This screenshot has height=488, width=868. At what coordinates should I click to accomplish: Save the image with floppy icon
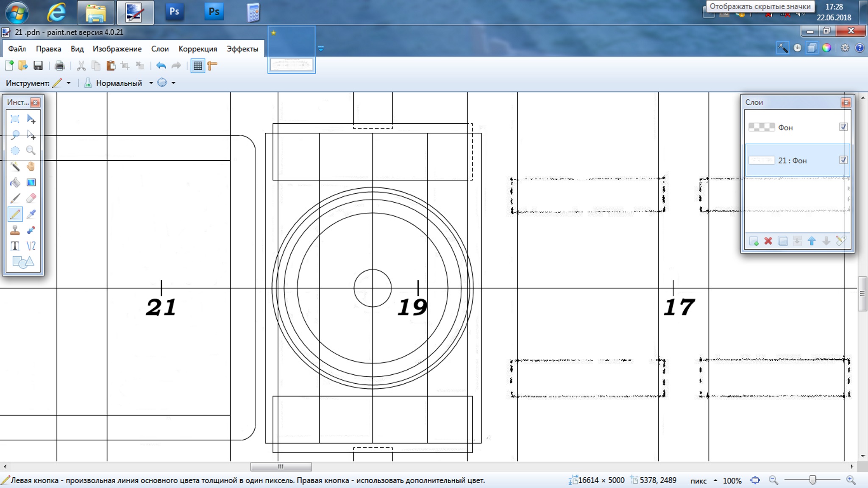click(x=38, y=66)
